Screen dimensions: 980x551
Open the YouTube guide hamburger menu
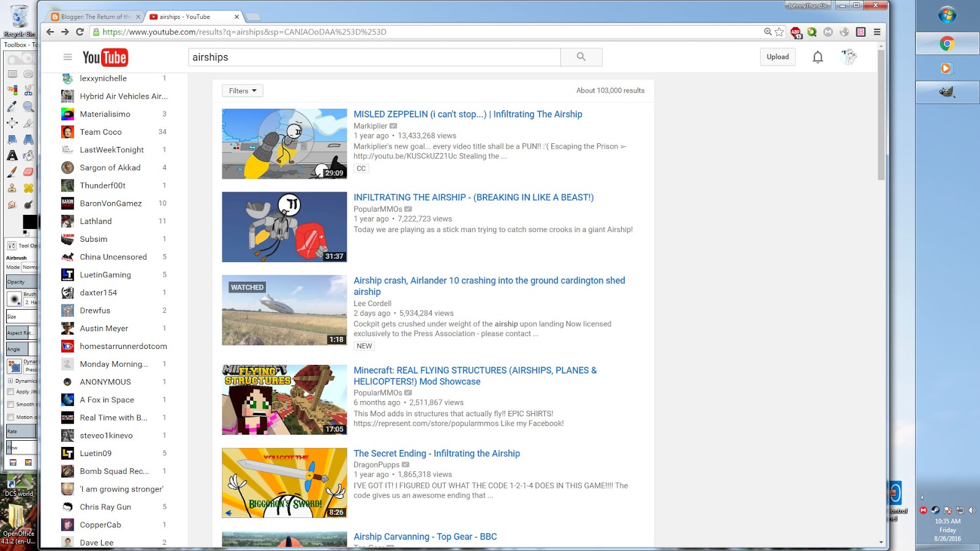pos(67,57)
